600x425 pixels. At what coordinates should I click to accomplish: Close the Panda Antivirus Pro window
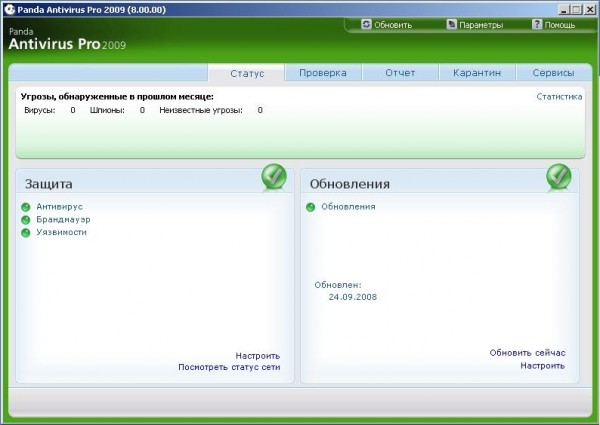click(590, 10)
